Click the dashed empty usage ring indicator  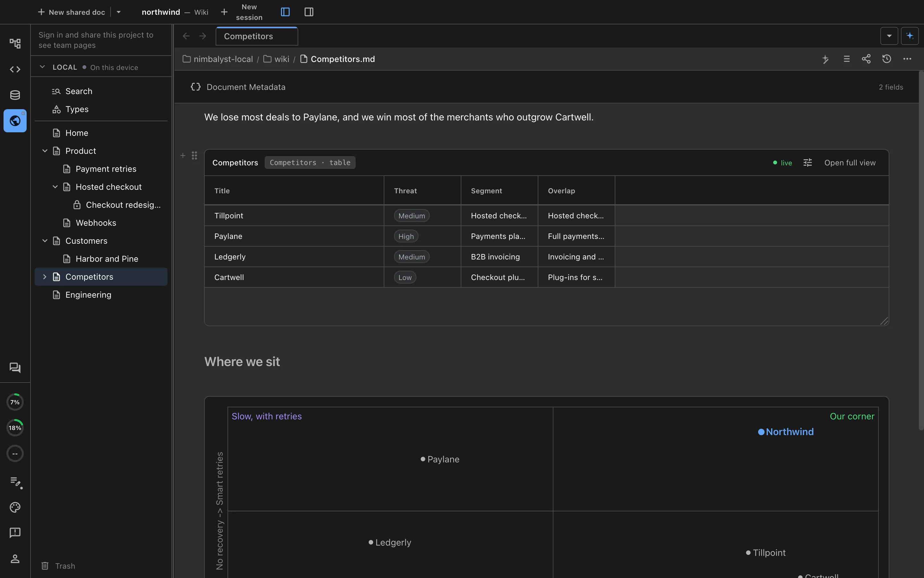point(15,454)
